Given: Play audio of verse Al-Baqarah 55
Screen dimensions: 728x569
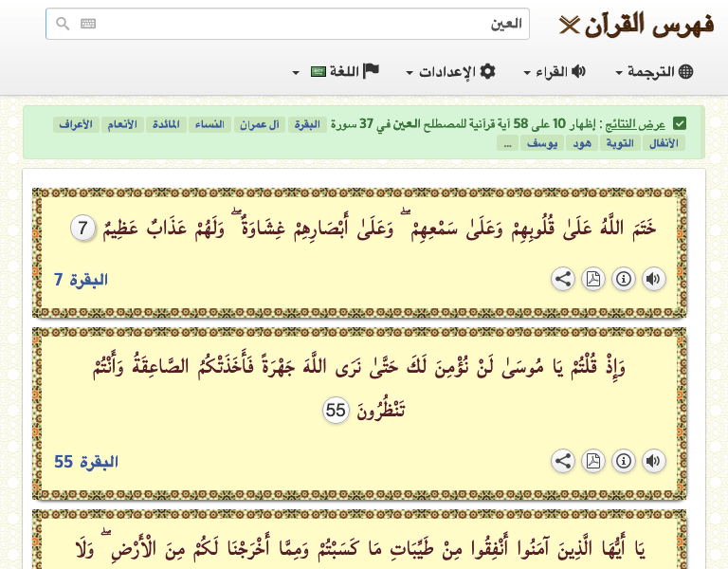Looking at the screenshot, I should [x=654, y=461].
